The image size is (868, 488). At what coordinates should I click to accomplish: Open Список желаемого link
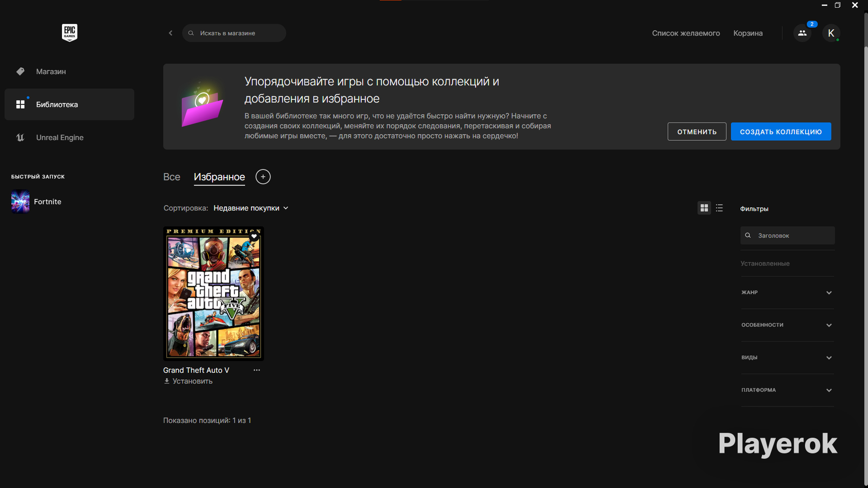click(685, 33)
